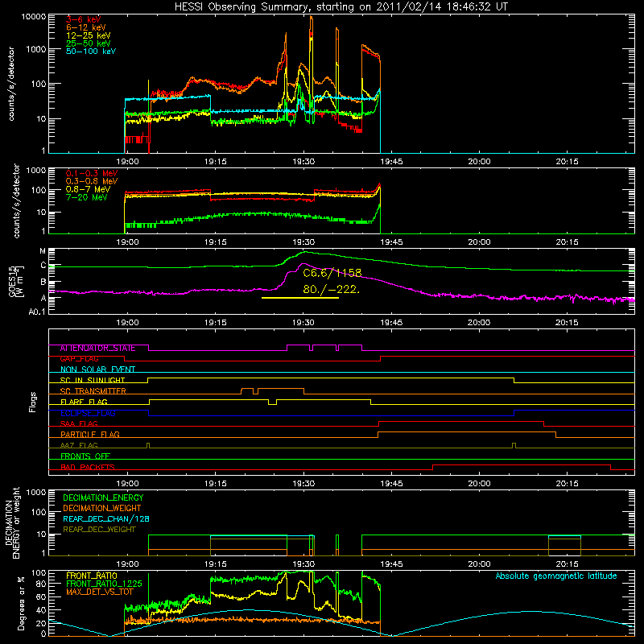Click the M class tick on GOES plot
Screen dimensions: 644x644
(43, 251)
